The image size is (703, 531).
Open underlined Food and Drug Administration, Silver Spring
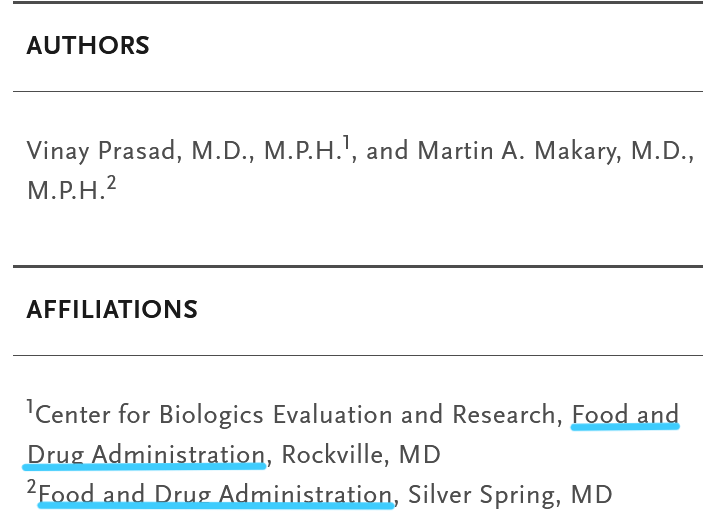tap(216, 495)
